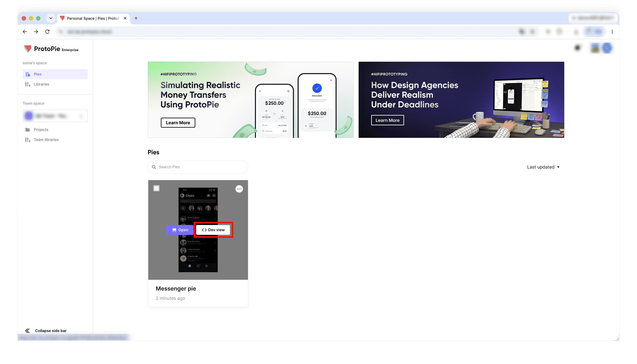This screenshot has width=637, height=364.
Task: Select the Messenger pie checkbox
Action: 156,188
